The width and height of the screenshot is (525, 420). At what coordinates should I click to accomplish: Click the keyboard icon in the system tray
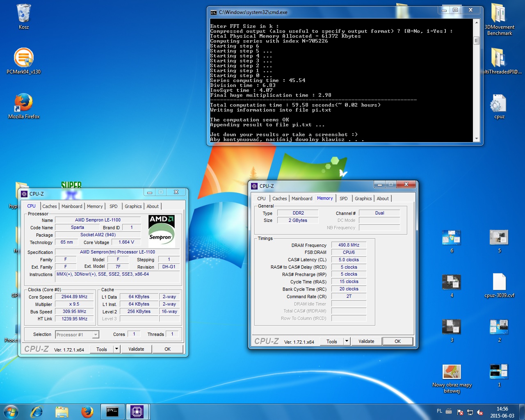(x=449, y=411)
